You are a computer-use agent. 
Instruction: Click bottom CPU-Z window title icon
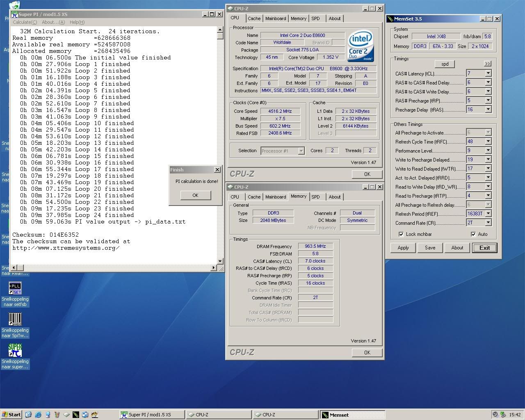(230, 187)
